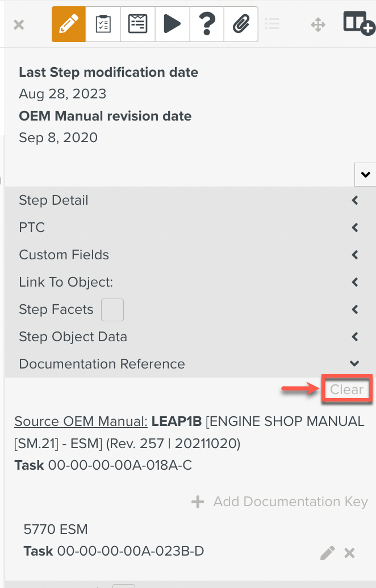376x588 pixels.
Task: Expand the PTC section
Action: click(x=190, y=227)
